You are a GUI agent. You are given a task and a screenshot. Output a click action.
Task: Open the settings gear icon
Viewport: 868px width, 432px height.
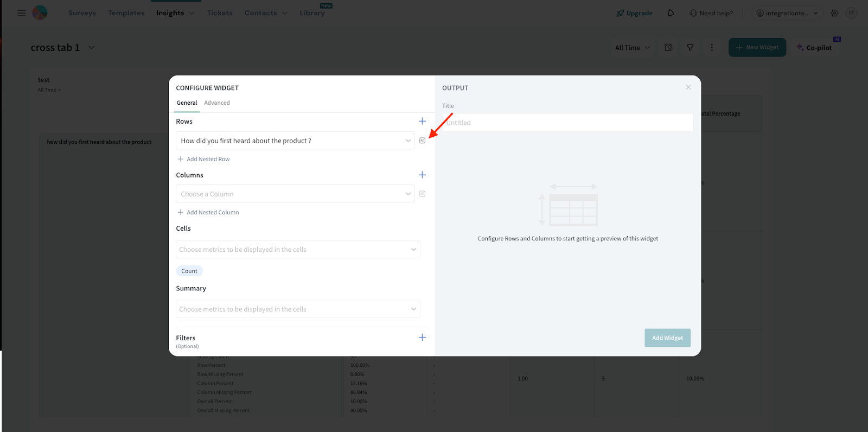click(834, 13)
